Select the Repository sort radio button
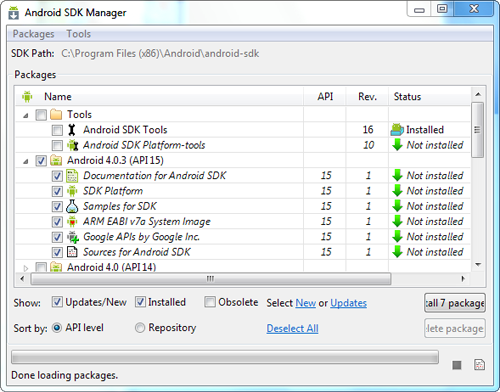Screen dimensions: 500x392 pos(140,328)
